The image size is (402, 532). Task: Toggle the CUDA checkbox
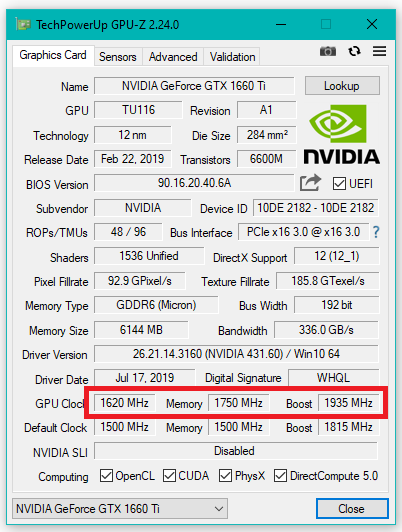(169, 475)
